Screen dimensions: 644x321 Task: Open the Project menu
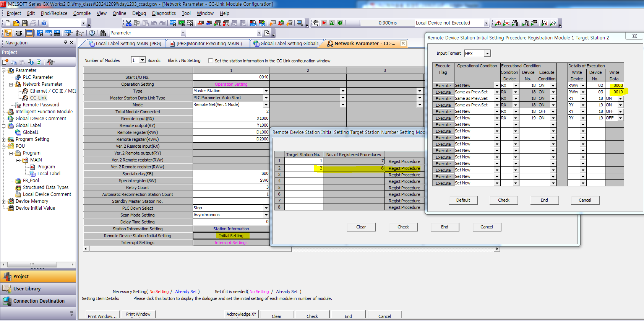tap(14, 13)
